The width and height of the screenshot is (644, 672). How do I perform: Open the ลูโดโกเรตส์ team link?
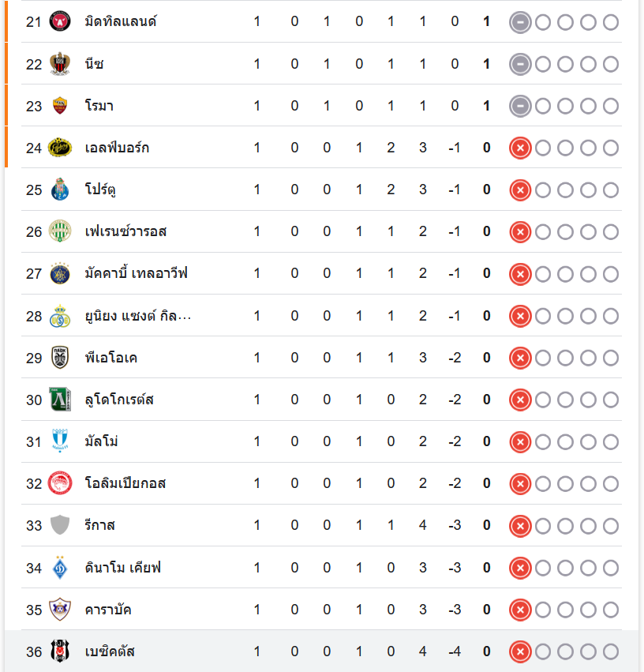click(119, 400)
